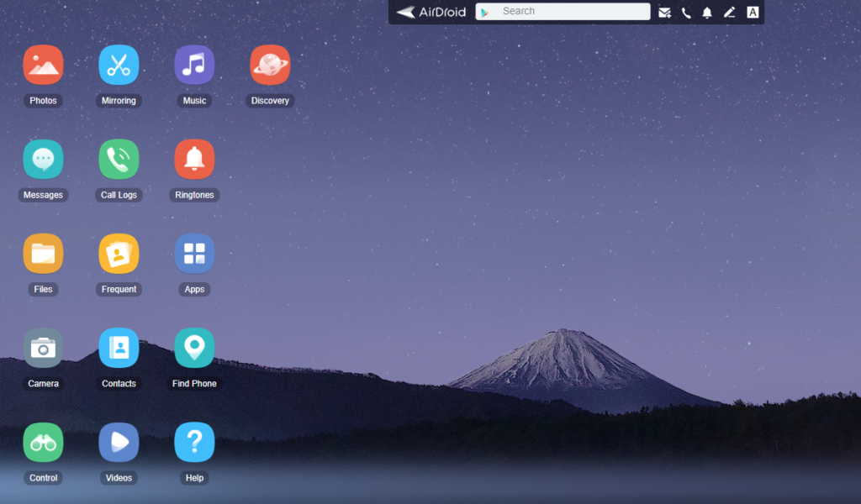The height and width of the screenshot is (504, 861).
Task: Open the Music library
Action: 194,64
